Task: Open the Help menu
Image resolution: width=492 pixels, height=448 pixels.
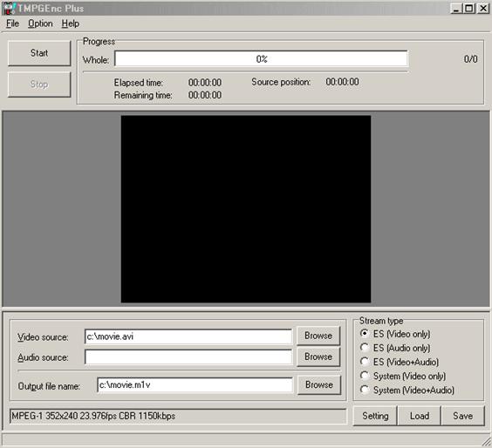Action: click(x=71, y=24)
